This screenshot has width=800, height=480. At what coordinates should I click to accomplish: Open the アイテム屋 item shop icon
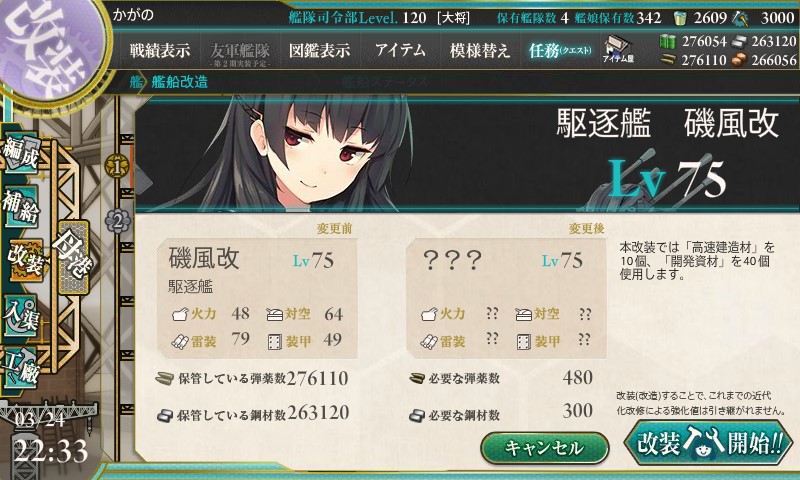coord(617,49)
